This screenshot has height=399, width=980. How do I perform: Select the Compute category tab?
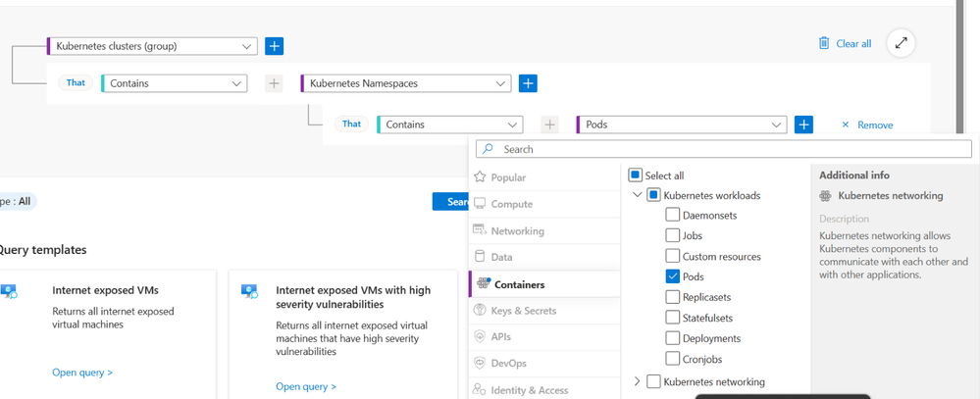[543, 204]
